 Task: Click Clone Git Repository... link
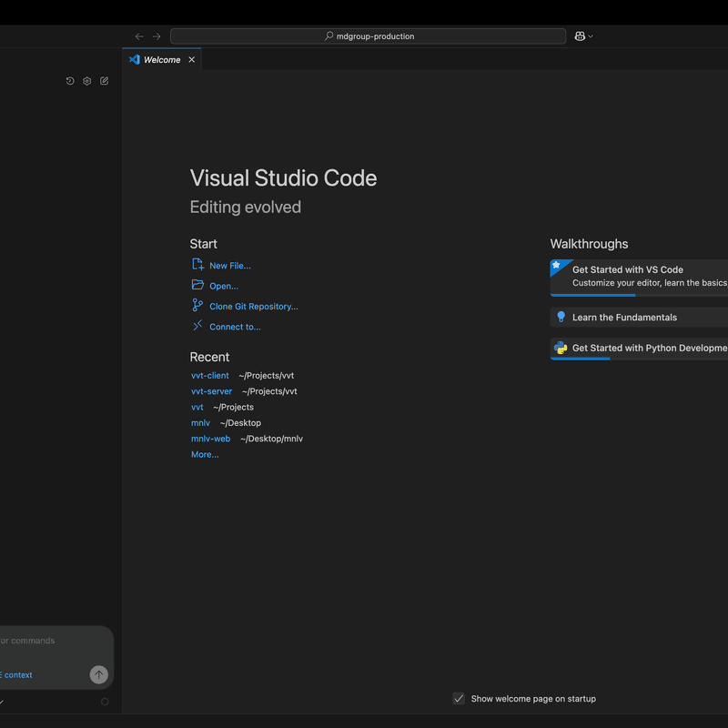[253, 307]
